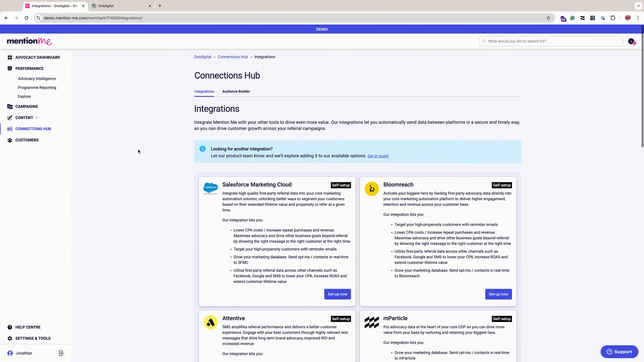
Task: Open Customers menu item
Action: (x=27, y=140)
